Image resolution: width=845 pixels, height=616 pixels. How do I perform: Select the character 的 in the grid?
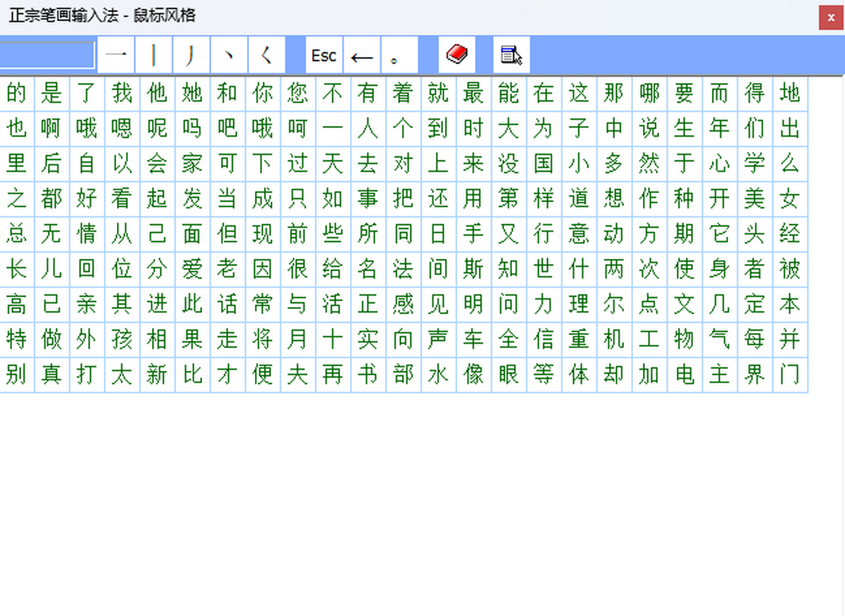click(x=16, y=92)
